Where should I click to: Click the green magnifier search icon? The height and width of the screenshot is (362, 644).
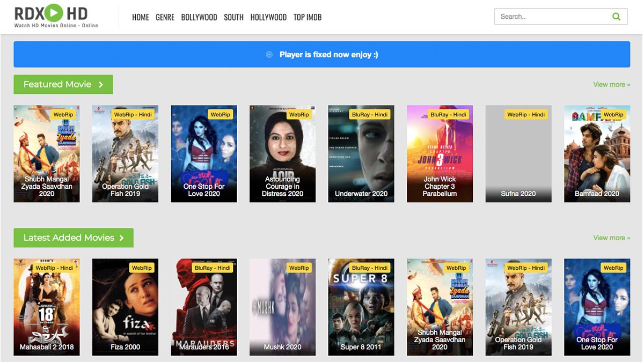pos(616,17)
